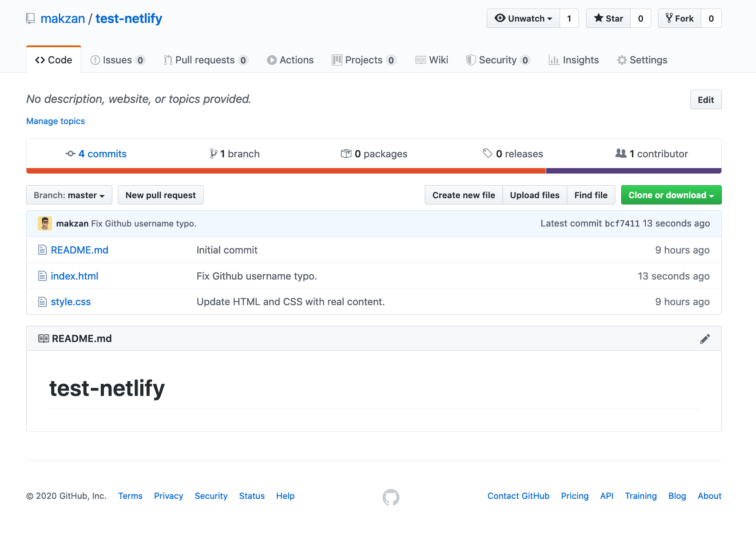Click the watchers count 1
Viewport: 756px width, 542px height.
pos(569,18)
